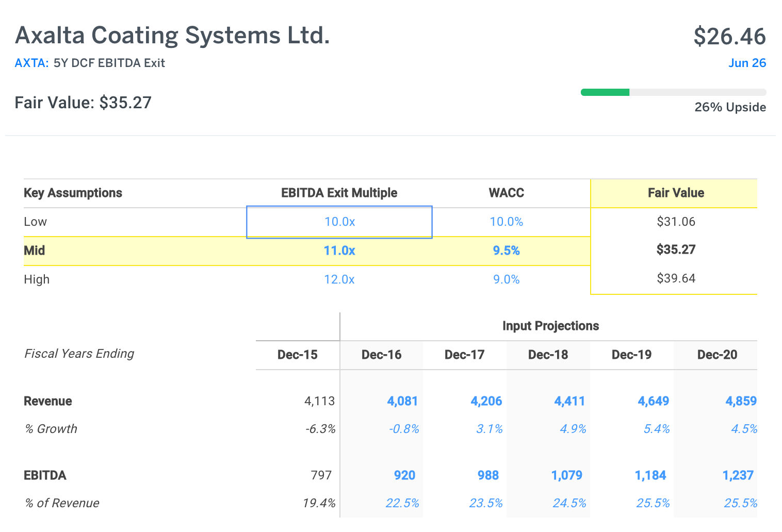Click the Jun 26 date link
Viewport: 782px width, 532px height.
click(747, 63)
